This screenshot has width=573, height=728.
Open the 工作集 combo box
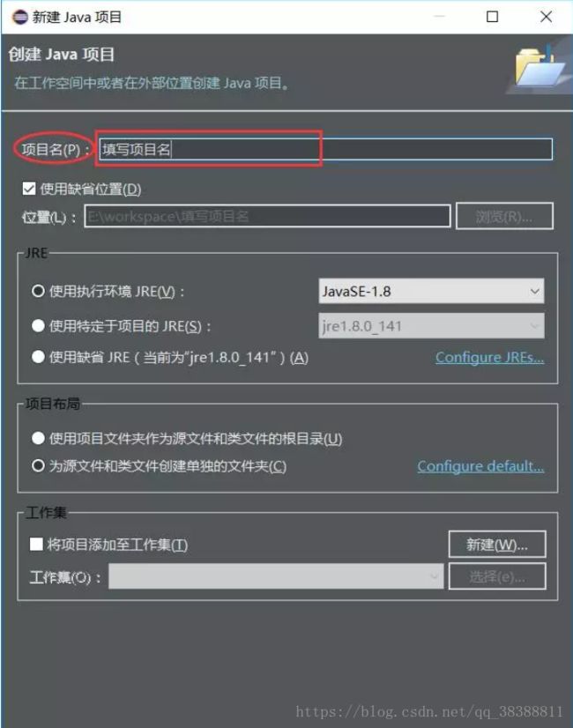tap(276, 576)
